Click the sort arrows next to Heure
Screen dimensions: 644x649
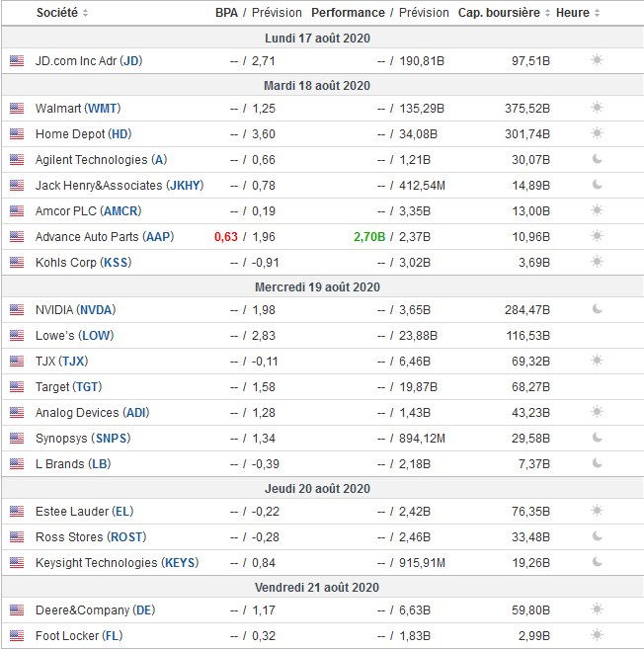coord(597,14)
